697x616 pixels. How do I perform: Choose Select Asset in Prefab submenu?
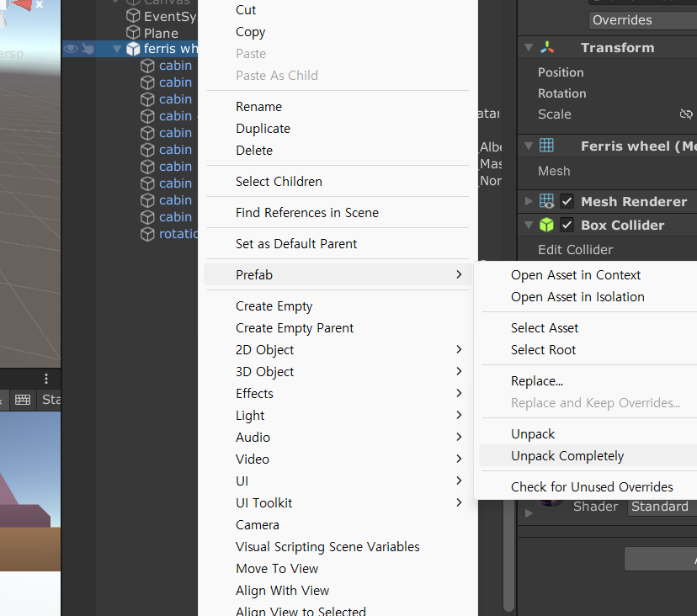point(588,327)
